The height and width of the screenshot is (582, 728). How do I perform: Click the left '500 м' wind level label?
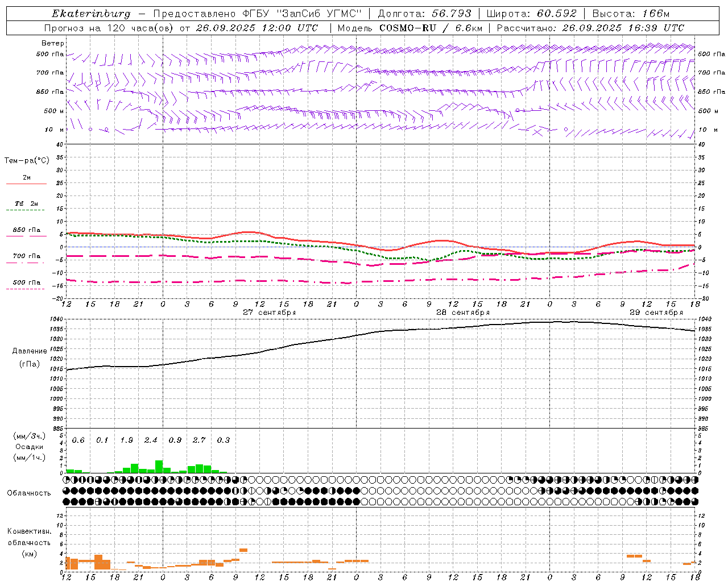click(54, 111)
